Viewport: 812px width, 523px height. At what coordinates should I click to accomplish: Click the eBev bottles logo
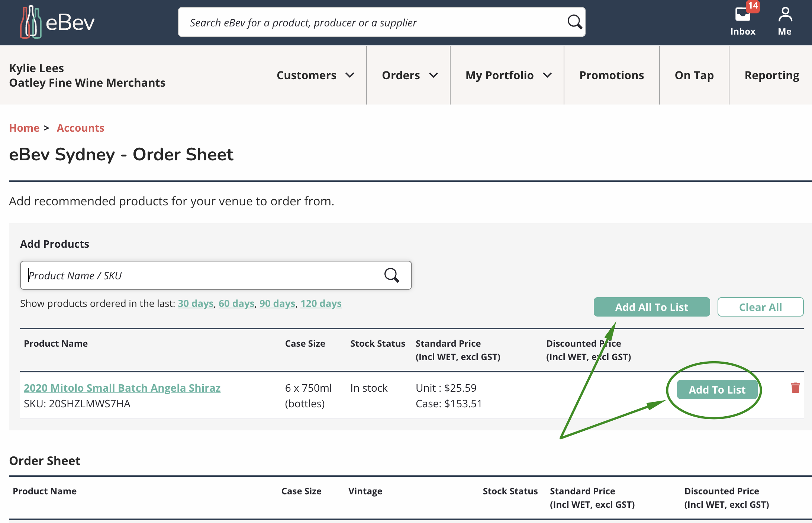coord(30,22)
